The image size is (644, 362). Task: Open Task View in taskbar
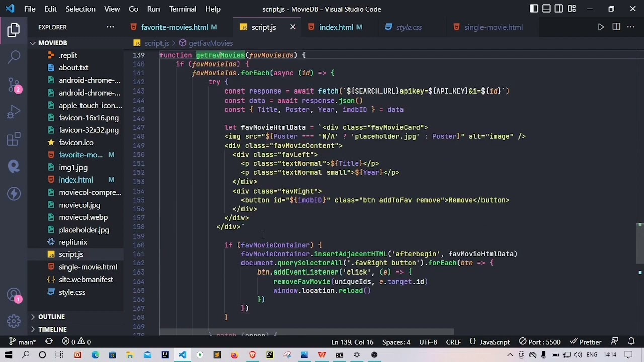click(59, 355)
